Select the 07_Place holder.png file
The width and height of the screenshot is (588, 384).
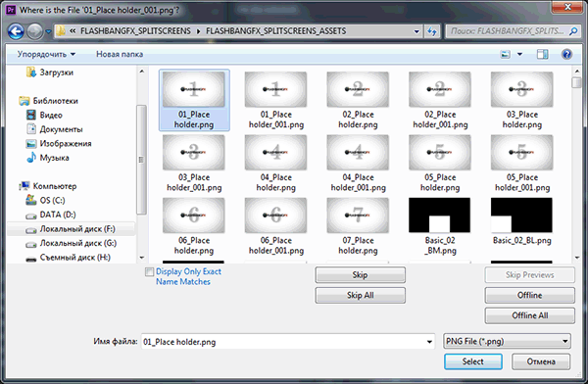tap(358, 226)
